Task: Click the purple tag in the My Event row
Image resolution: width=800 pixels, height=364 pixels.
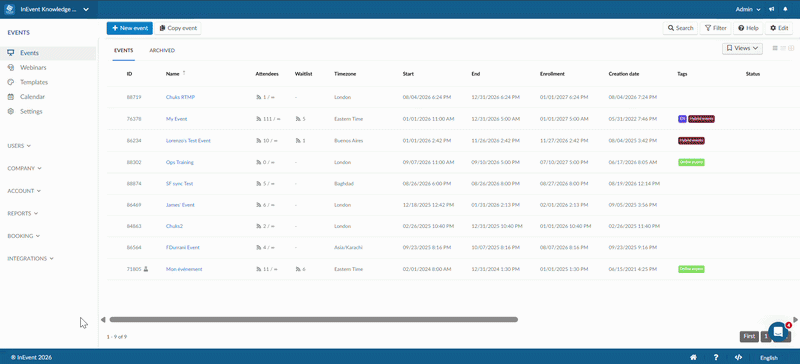Action: [682, 119]
